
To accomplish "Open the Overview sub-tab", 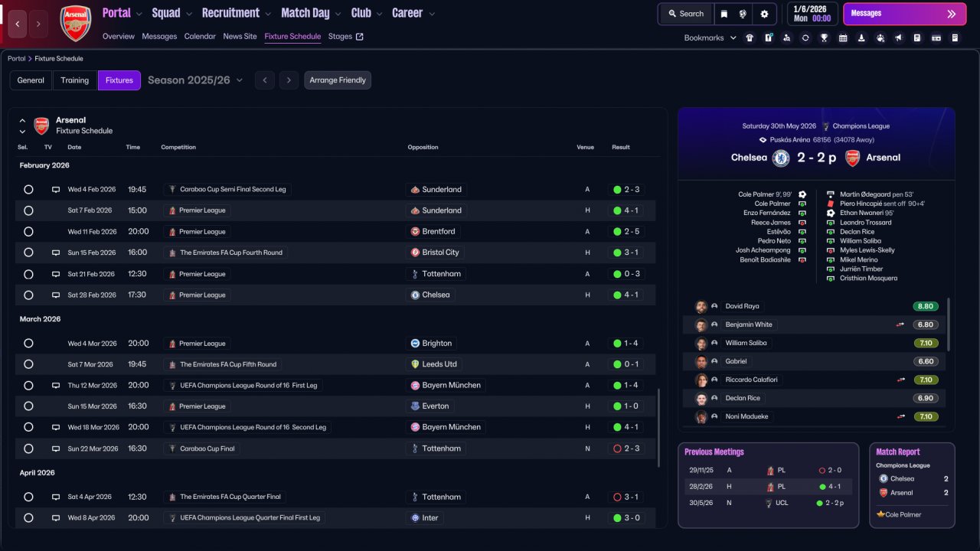I will (x=119, y=37).
